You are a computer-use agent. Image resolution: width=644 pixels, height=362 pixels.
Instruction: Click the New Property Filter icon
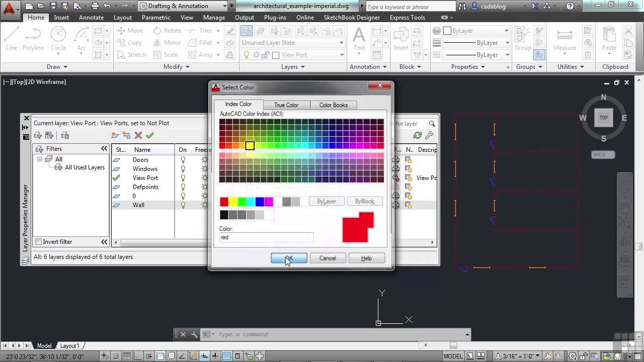(38, 135)
